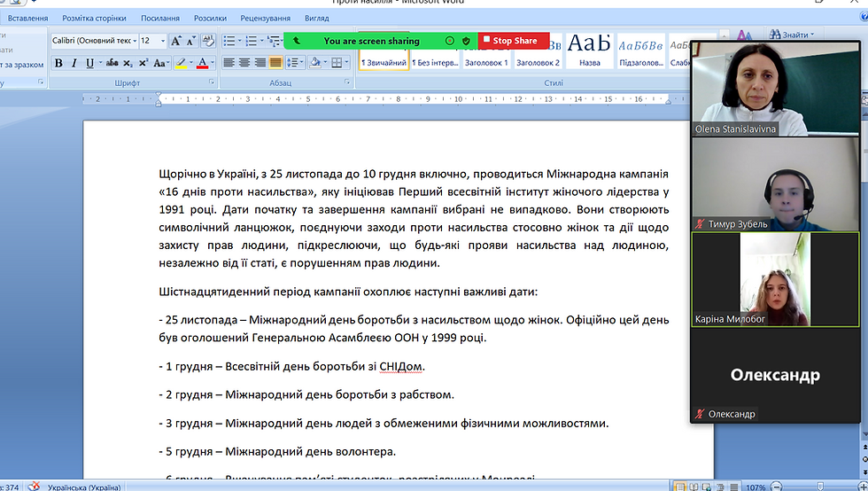868x491 pixels.
Task: Apply strikethrough formatting
Action: [x=112, y=63]
